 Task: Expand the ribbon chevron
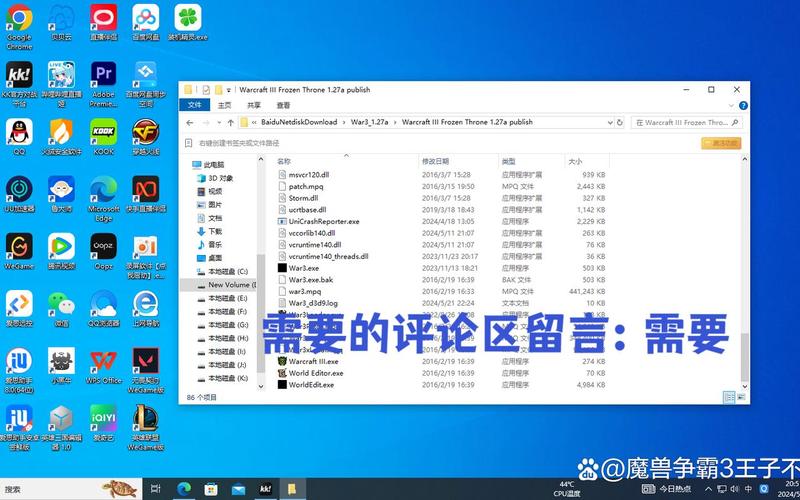(730, 106)
